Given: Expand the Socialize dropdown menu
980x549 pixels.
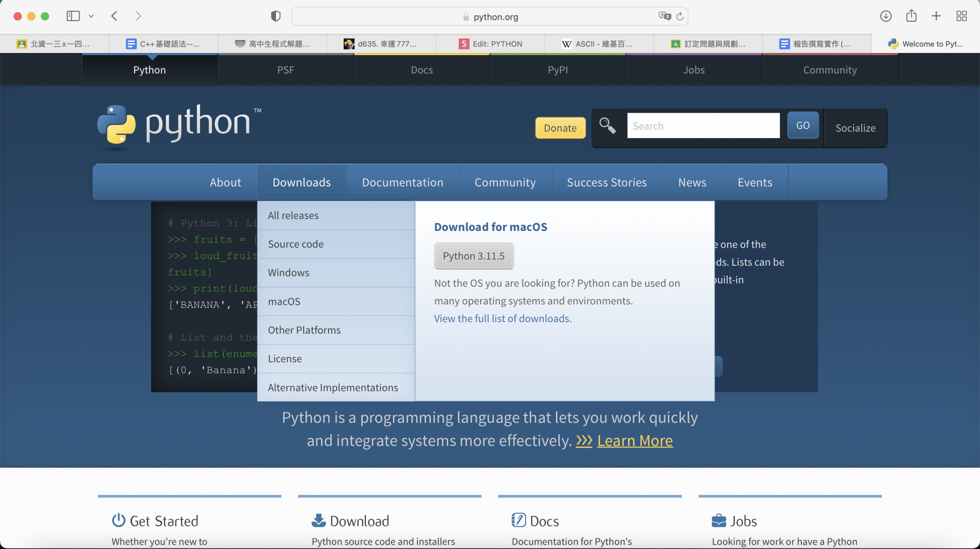Looking at the screenshot, I should point(855,128).
